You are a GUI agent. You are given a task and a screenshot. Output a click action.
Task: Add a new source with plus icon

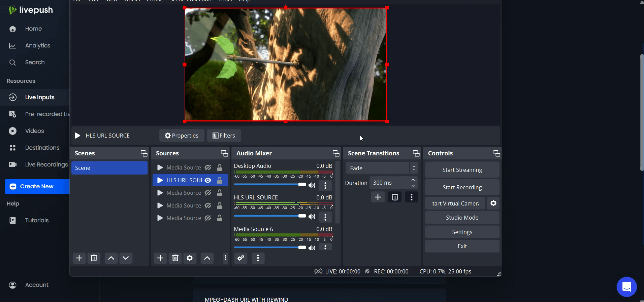tap(160, 258)
